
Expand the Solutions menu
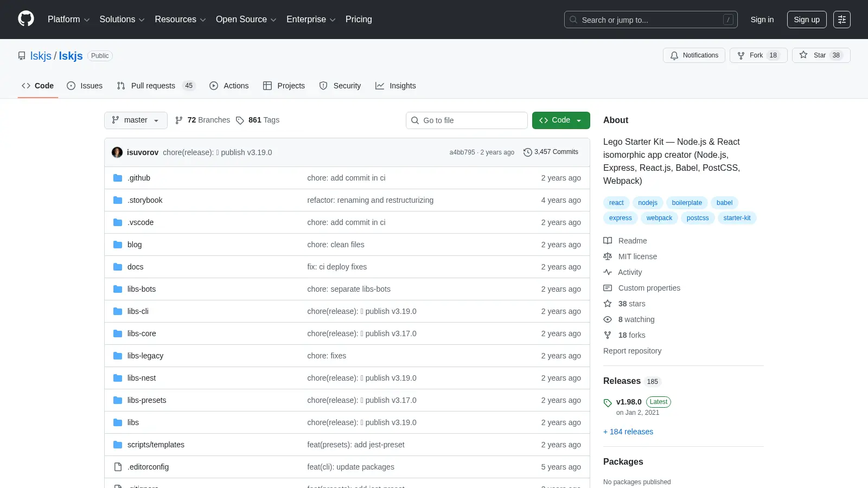122,20
